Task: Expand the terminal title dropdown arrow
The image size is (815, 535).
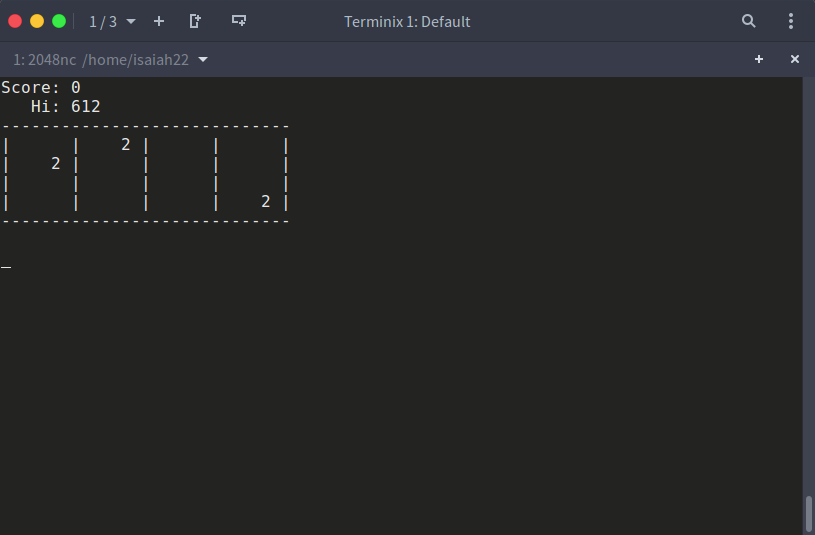Action: click(203, 60)
